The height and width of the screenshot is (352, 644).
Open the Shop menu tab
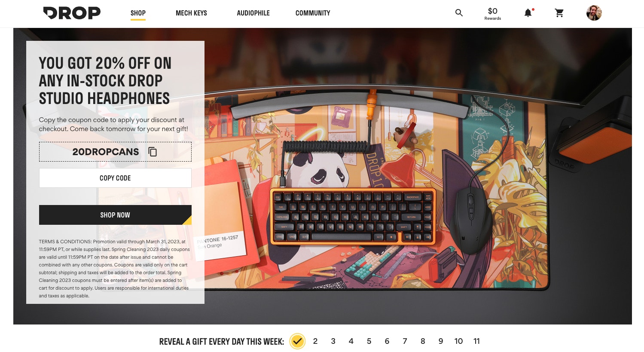point(138,13)
